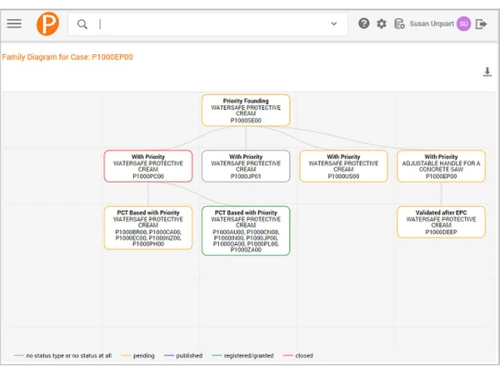Select the With Priority P1000JP01 node
500x375 pixels.
(246, 166)
